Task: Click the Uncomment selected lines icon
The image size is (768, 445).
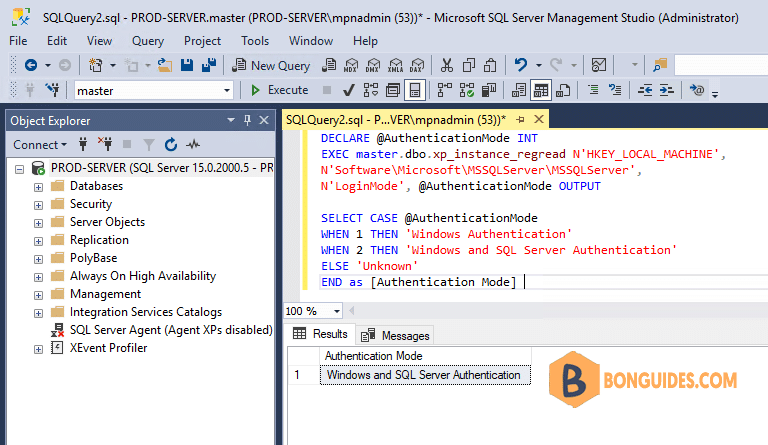Action: click(615, 90)
